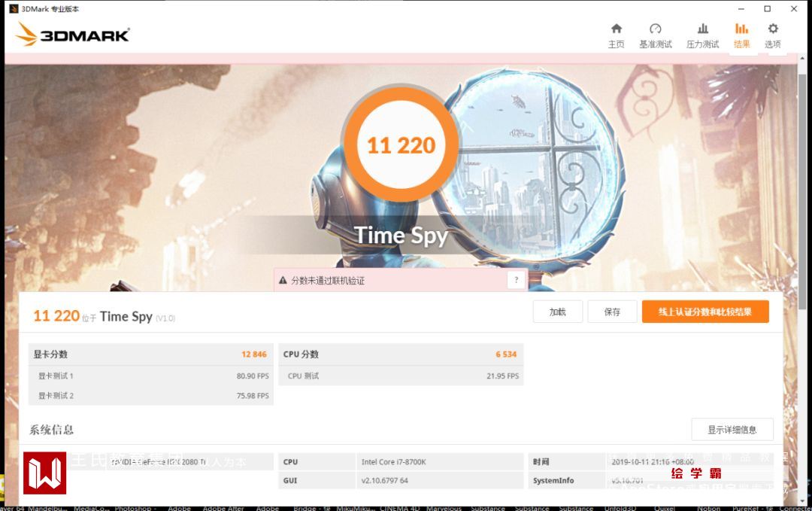Click the Photoshop label at bottom
Screen dimensions: 812x511
coord(135,508)
